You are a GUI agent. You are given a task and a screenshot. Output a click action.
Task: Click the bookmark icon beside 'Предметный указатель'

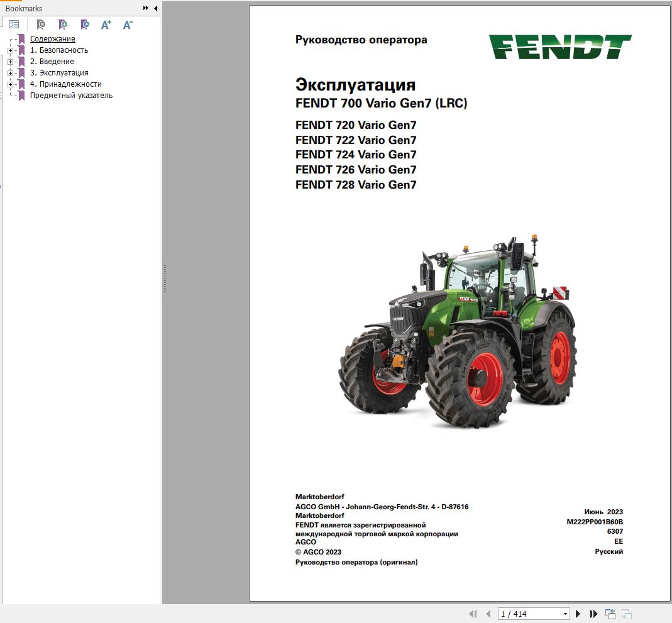21,96
